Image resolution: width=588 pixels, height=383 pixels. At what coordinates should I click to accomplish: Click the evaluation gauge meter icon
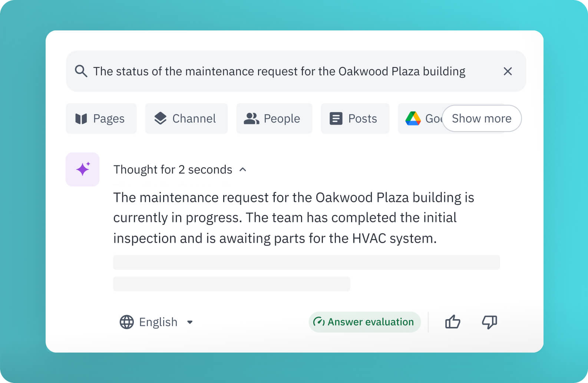point(320,322)
